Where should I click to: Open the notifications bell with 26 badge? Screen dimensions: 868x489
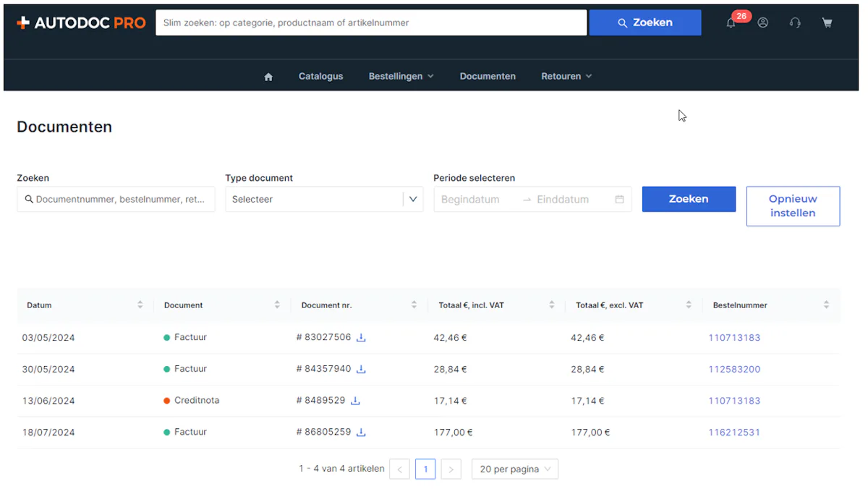tap(731, 22)
